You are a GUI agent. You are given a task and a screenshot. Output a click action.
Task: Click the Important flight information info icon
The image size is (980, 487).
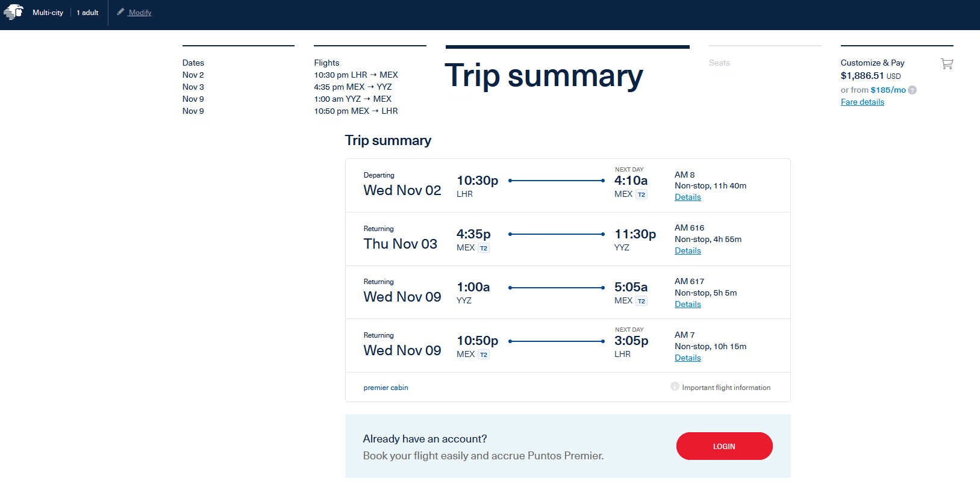(x=675, y=386)
